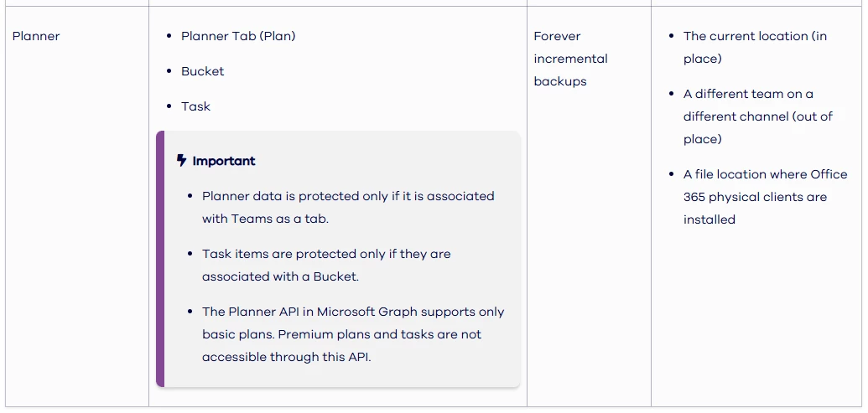Click the bullet before "The current location"
868x413 pixels.
[x=672, y=36]
